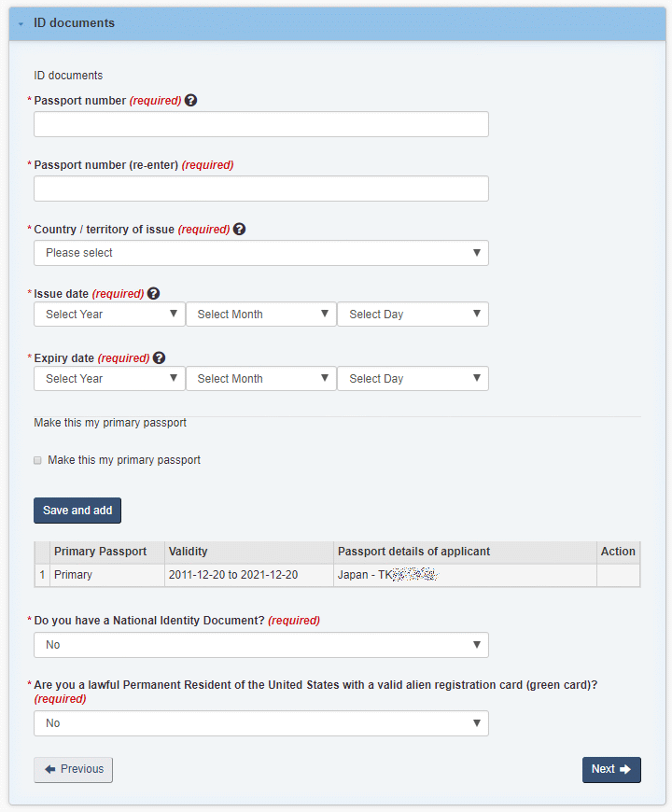Viewport: 672px width, 812px height.
Task: Open Issue date Select Month dropdown
Action: [261, 315]
